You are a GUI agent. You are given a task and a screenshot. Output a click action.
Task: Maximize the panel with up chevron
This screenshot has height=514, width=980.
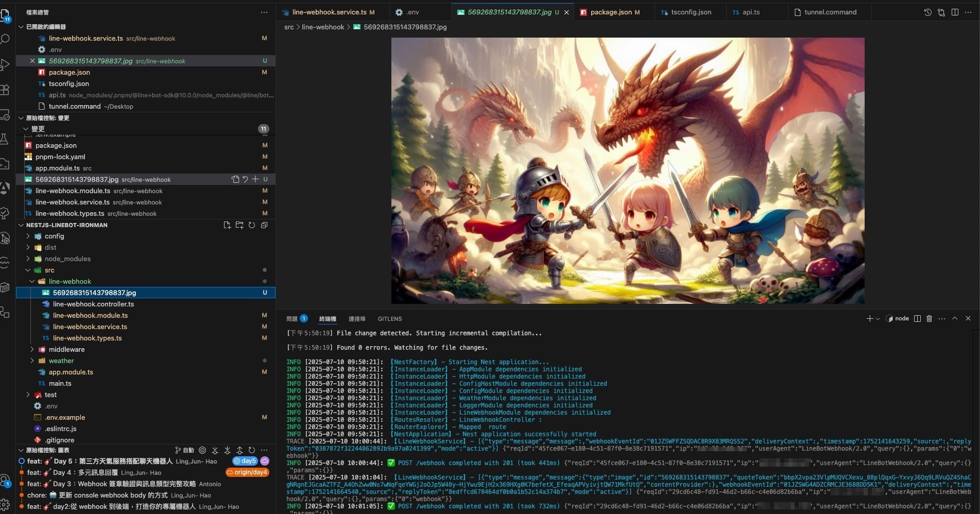pos(955,319)
